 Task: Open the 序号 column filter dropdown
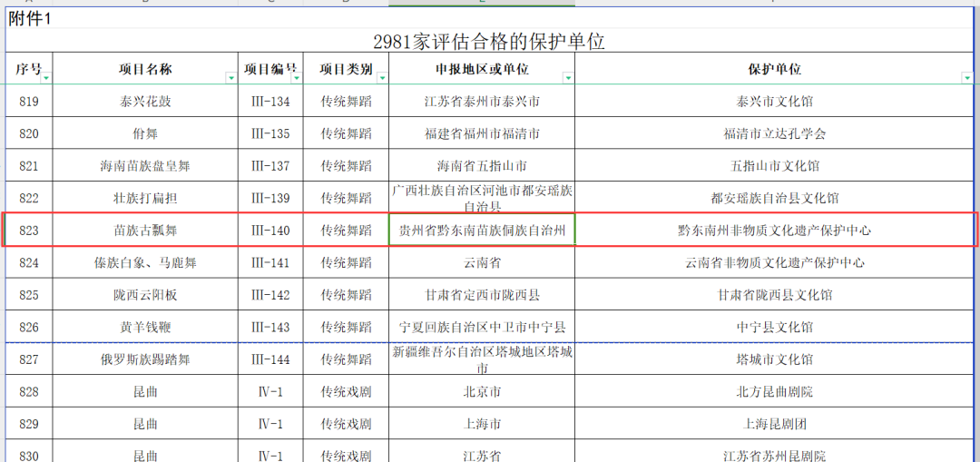pos(45,78)
